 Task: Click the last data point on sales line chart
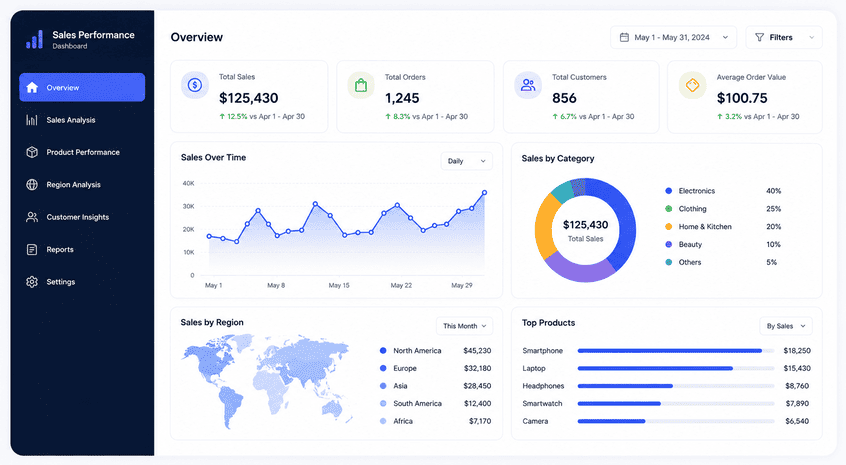(485, 193)
